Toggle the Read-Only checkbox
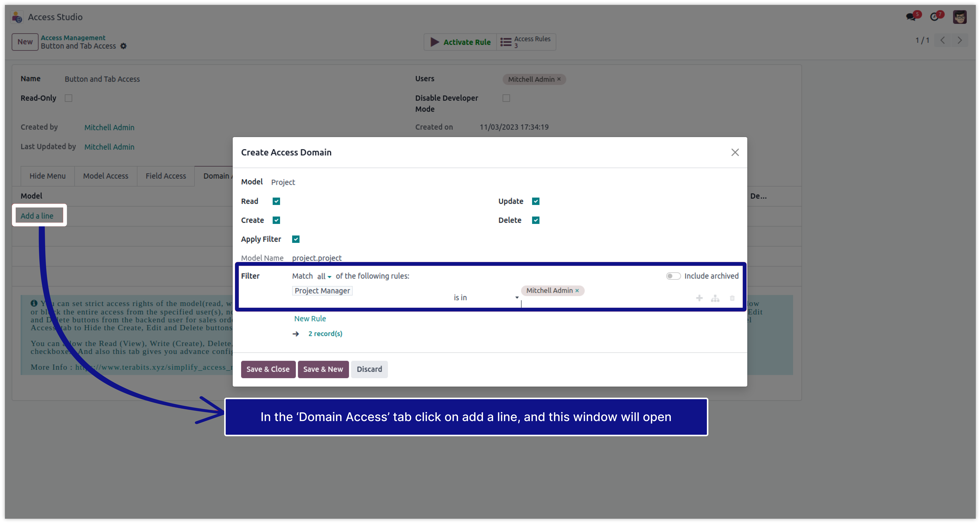 tap(68, 98)
